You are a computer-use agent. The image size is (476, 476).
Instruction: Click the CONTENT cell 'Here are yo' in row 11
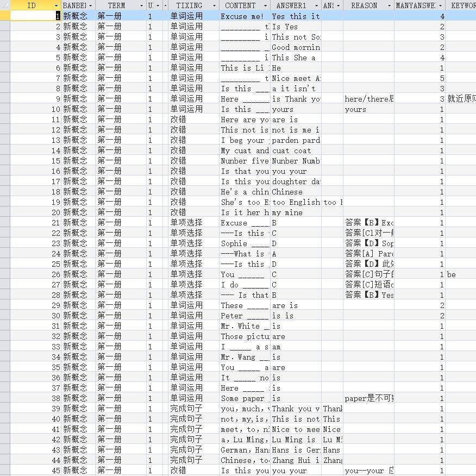pos(245,120)
